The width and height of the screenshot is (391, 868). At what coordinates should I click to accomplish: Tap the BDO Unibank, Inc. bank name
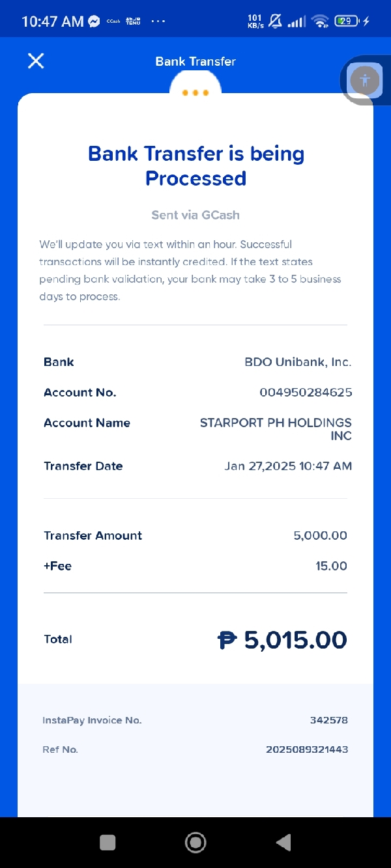coord(298,362)
